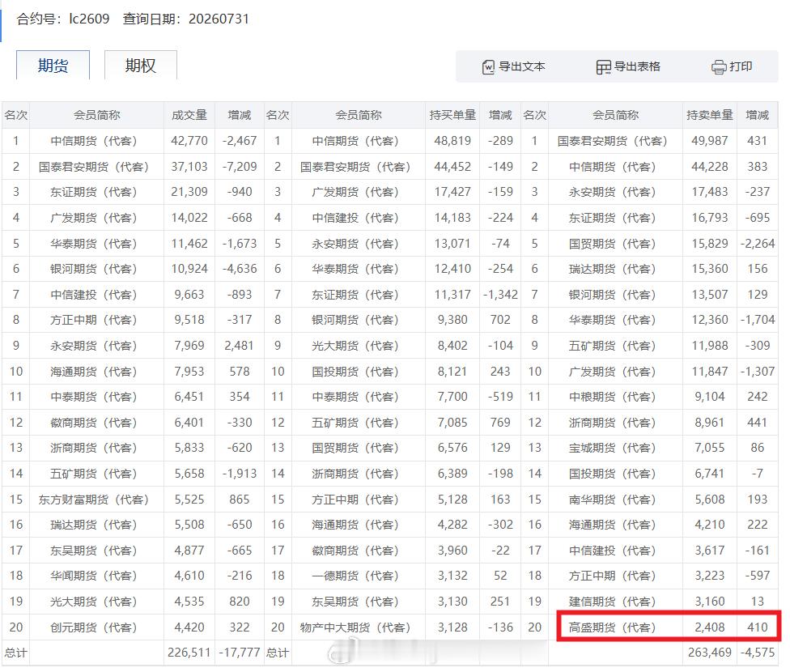
Task: Click short position value 49,987
Action: point(709,141)
